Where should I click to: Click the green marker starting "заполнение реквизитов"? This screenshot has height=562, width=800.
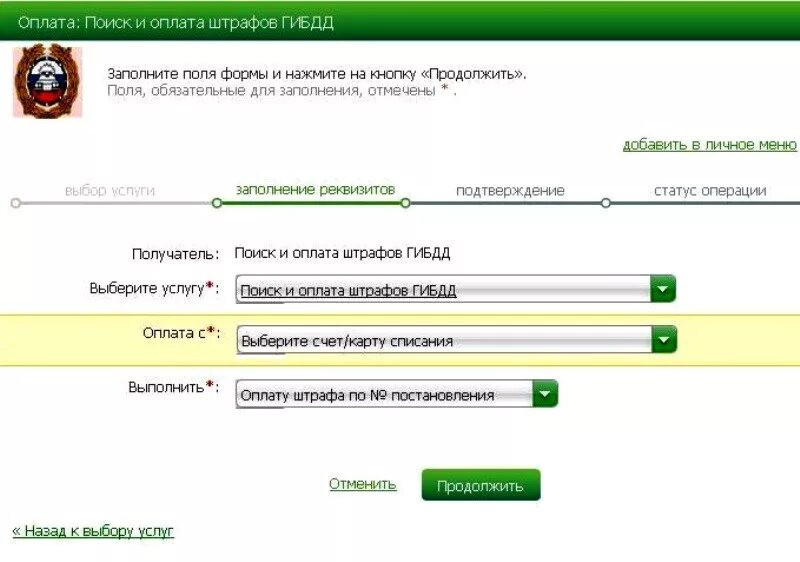pyautogui.click(x=217, y=203)
